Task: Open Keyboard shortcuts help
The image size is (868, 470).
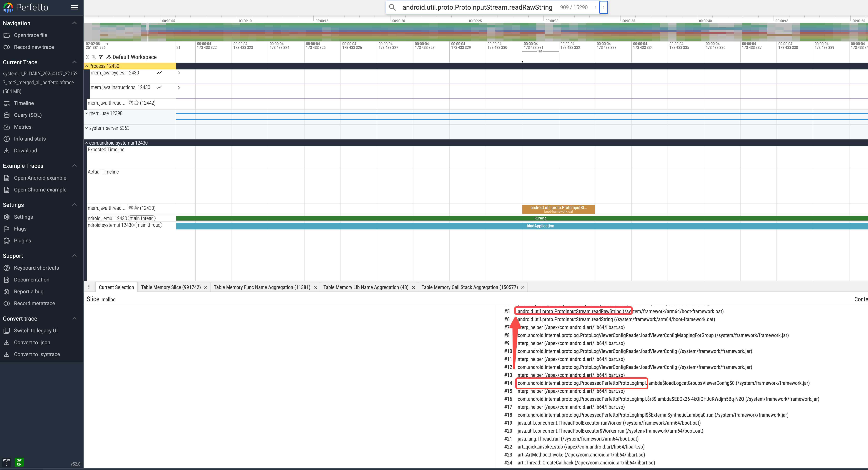Action: coord(36,268)
